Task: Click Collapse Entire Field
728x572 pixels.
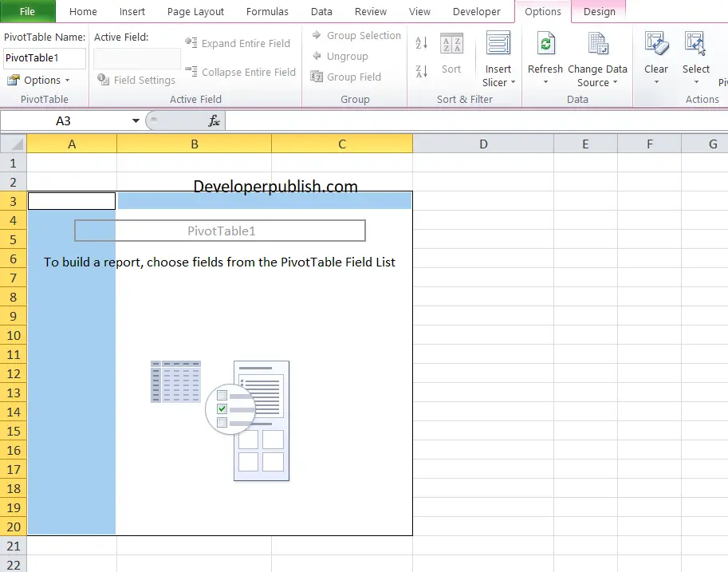Action: pos(241,72)
